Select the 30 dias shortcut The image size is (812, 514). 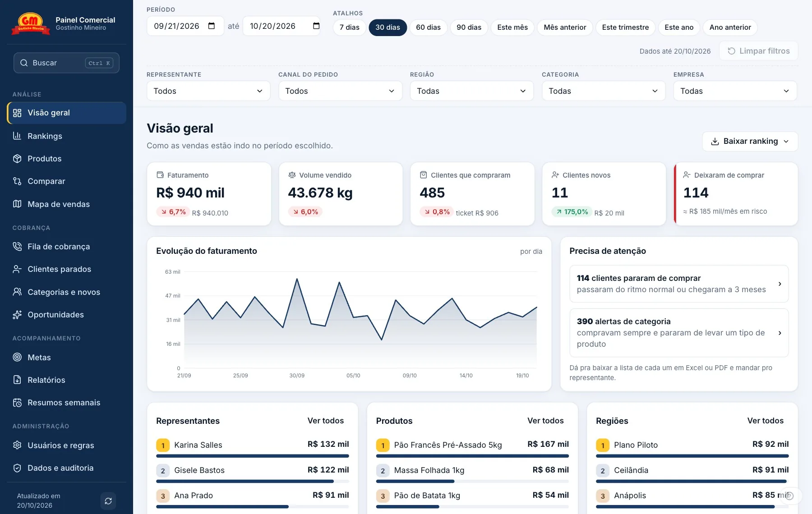388,28
